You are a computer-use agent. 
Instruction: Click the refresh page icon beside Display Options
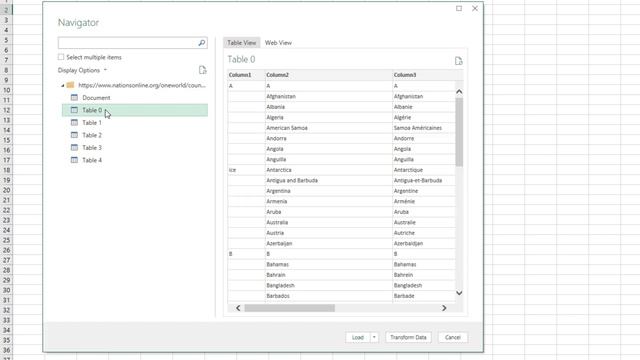[202, 70]
